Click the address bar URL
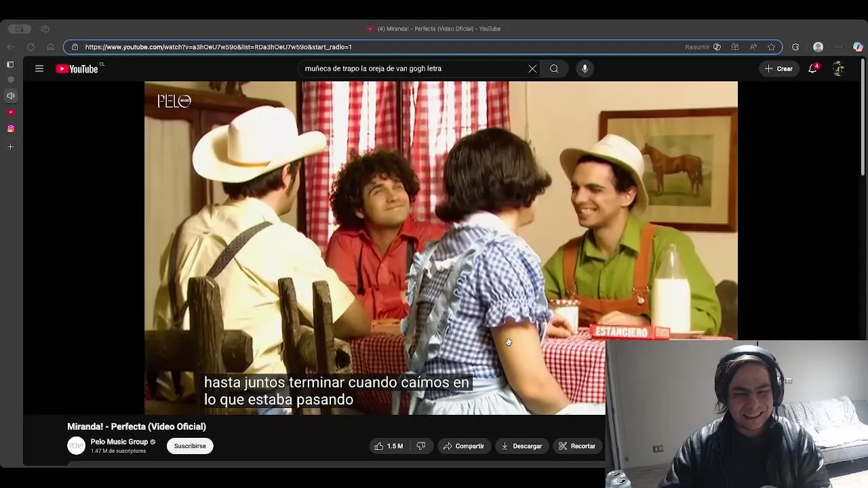 coord(218,47)
